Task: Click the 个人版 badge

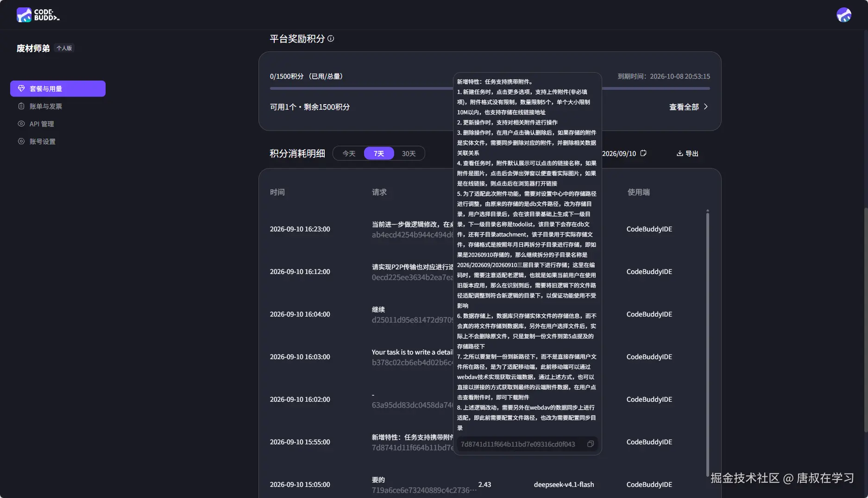Action: pyautogui.click(x=64, y=48)
